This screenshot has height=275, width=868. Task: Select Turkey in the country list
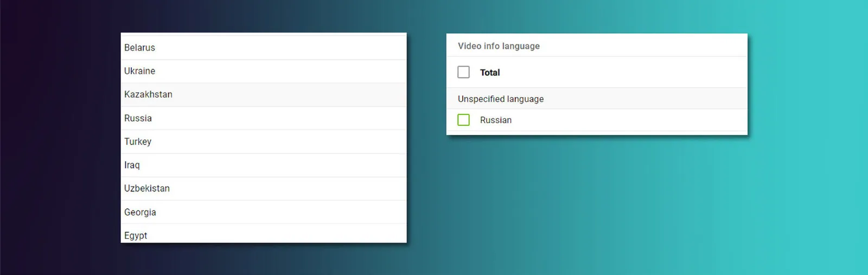(264, 142)
